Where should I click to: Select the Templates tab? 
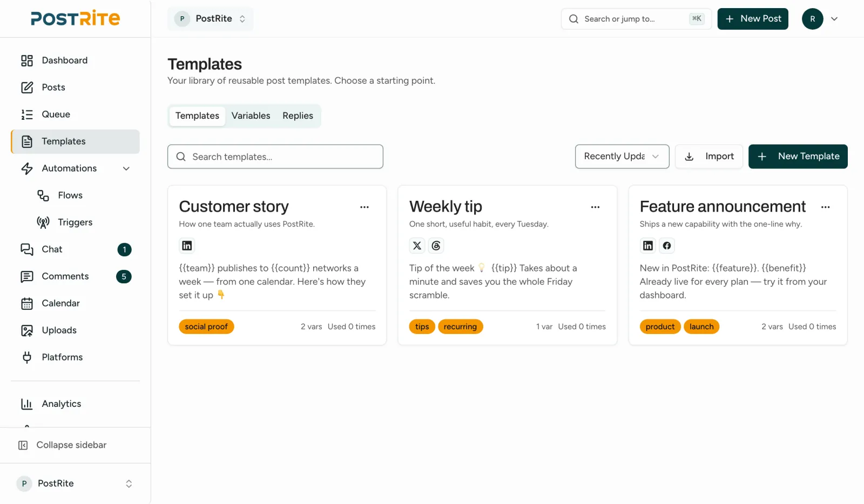(x=197, y=116)
